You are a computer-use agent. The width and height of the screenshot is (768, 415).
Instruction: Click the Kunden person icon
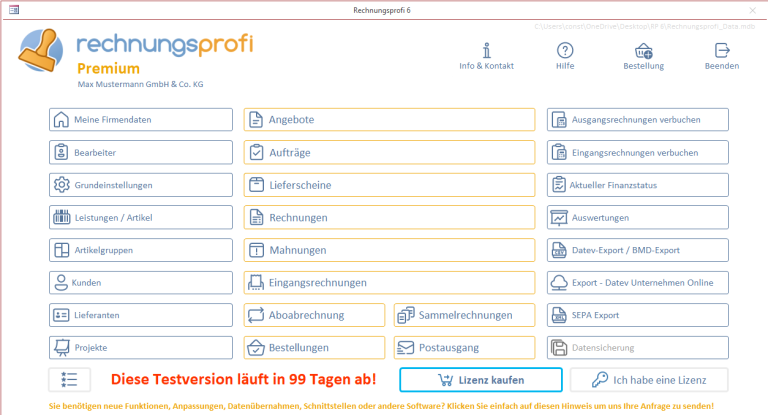[x=61, y=283]
